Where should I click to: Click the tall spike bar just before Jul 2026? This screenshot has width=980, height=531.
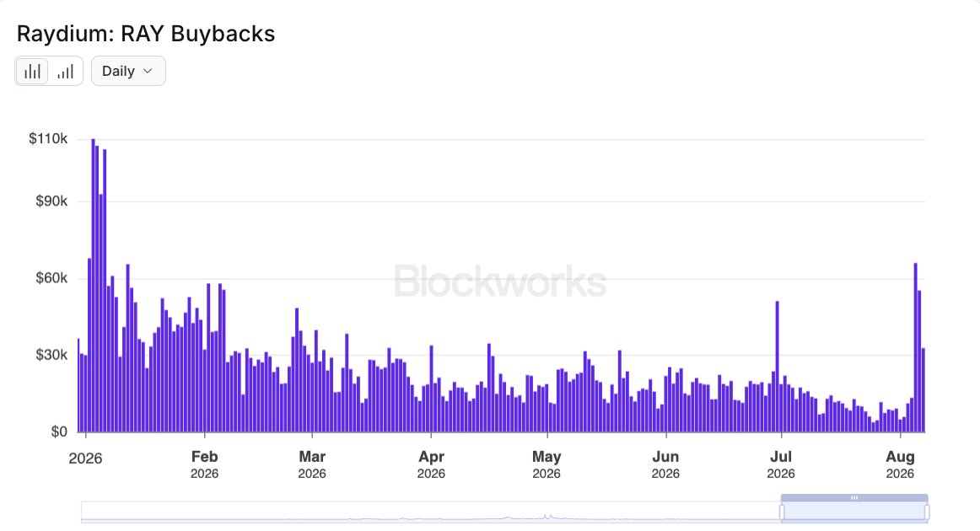pyautogui.click(x=777, y=366)
